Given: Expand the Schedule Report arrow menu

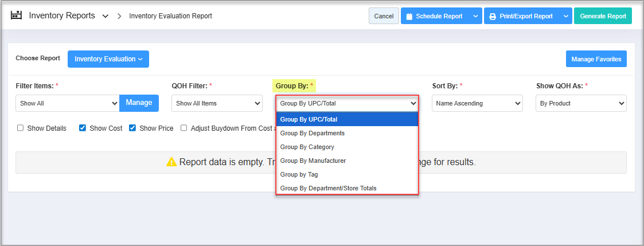Looking at the screenshot, I should 475,16.
